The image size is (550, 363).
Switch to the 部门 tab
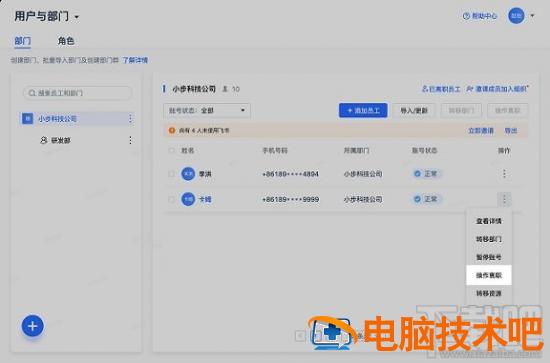click(22, 41)
